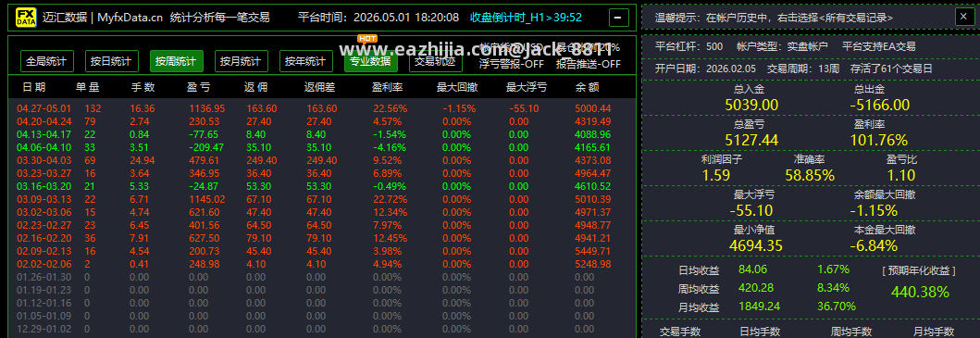Open the 交易轨迹 button

436,61
